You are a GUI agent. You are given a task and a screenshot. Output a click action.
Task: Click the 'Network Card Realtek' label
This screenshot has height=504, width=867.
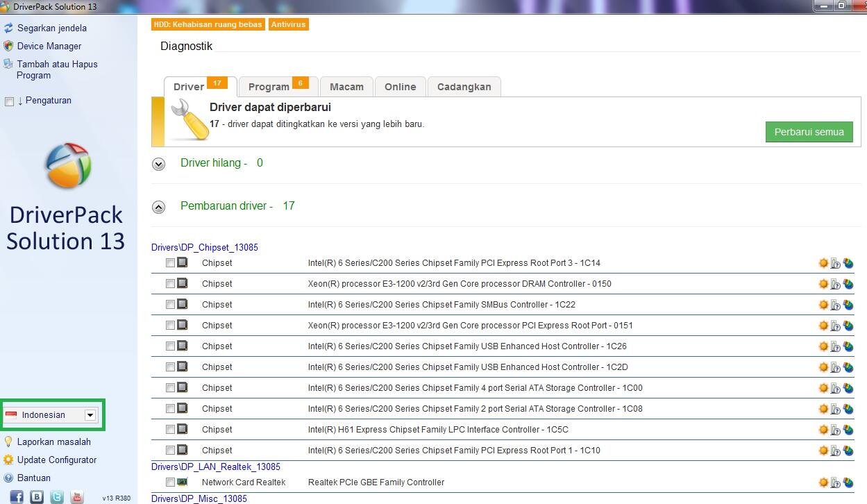pyautogui.click(x=244, y=482)
